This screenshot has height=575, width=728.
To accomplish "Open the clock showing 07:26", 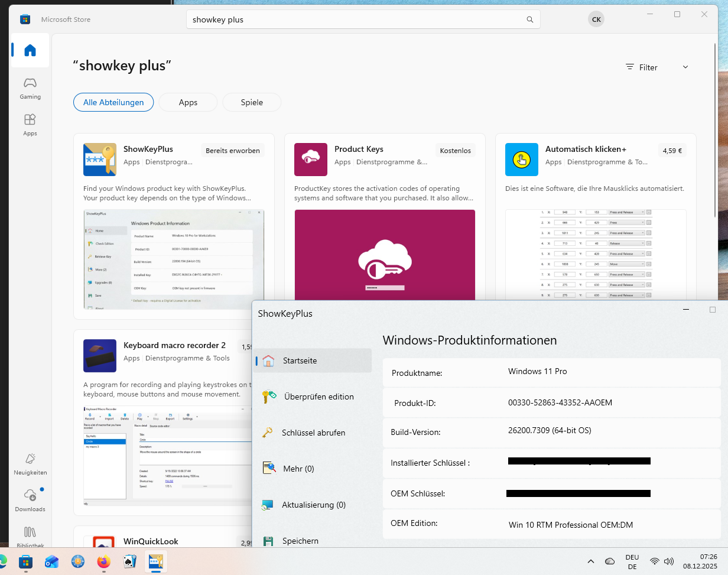I will coord(700,561).
